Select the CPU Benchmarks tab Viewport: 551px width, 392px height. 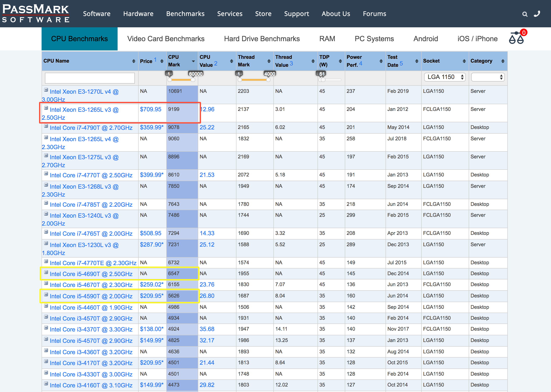tap(79, 39)
